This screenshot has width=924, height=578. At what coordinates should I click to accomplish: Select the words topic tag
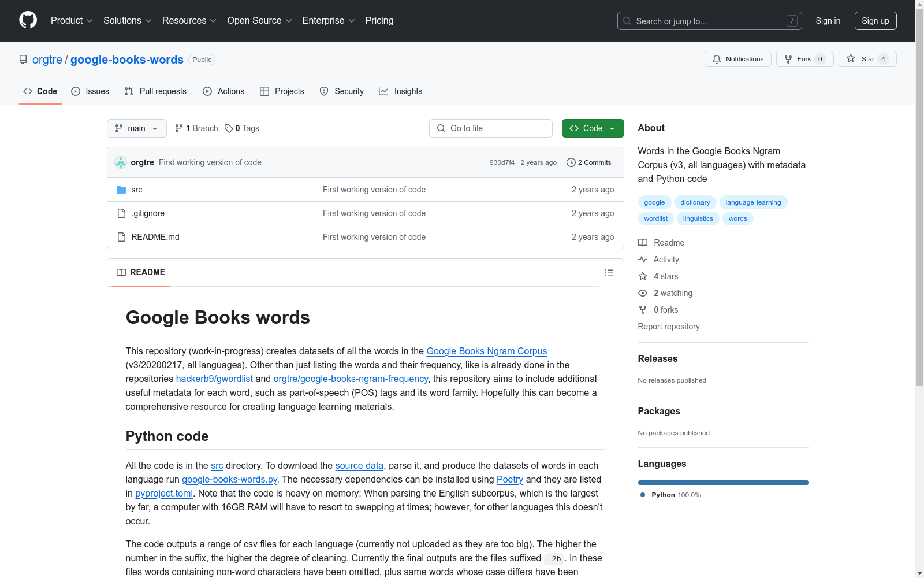[737, 218]
